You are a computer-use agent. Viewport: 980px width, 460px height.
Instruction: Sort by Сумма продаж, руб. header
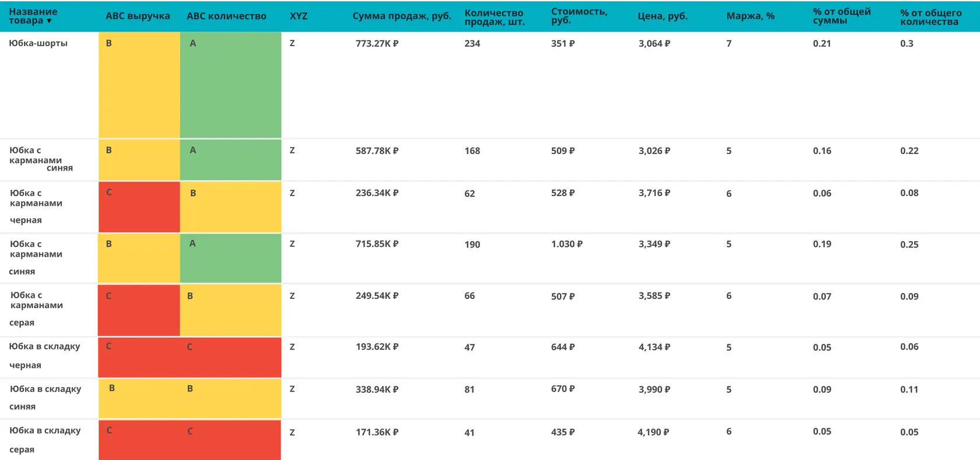pyautogui.click(x=401, y=16)
